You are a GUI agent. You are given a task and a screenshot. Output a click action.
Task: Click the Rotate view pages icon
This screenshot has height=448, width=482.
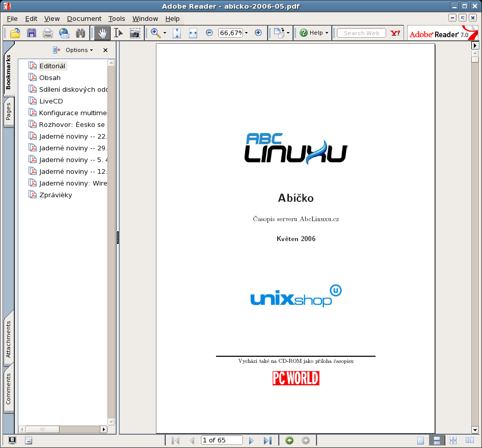click(x=279, y=33)
